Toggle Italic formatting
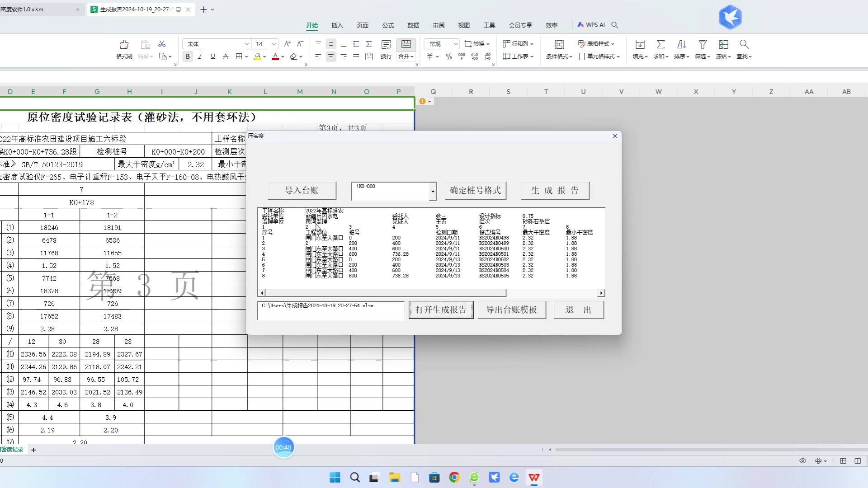 click(x=200, y=56)
